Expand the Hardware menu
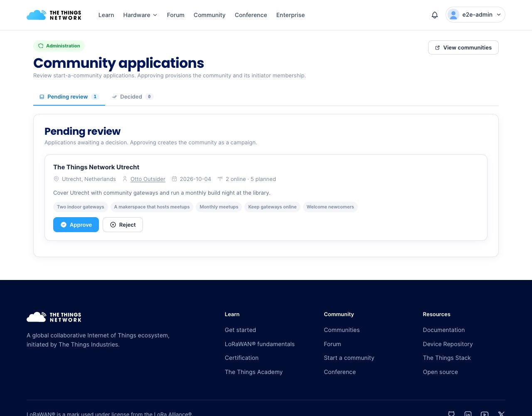The image size is (532, 416). tap(140, 15)
